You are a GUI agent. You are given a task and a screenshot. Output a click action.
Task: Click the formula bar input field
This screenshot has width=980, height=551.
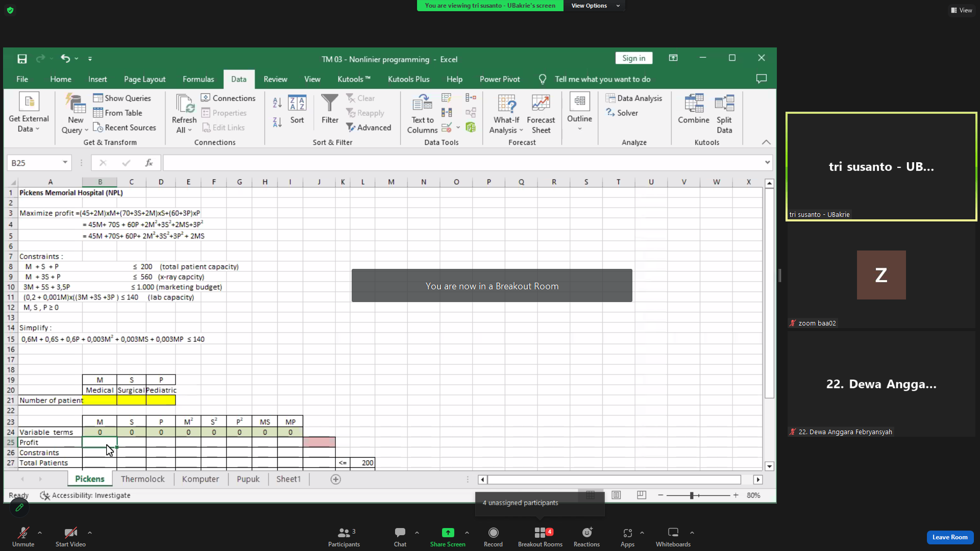point(462,163)
